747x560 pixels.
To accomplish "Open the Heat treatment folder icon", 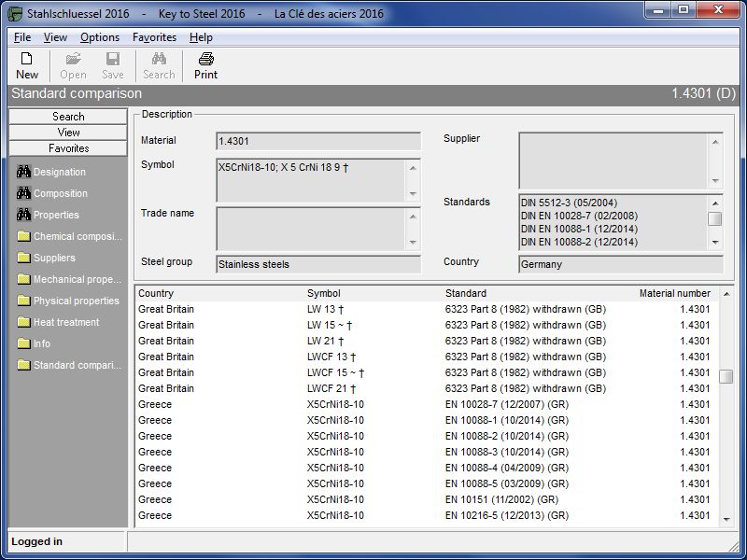I will [23, 322].
